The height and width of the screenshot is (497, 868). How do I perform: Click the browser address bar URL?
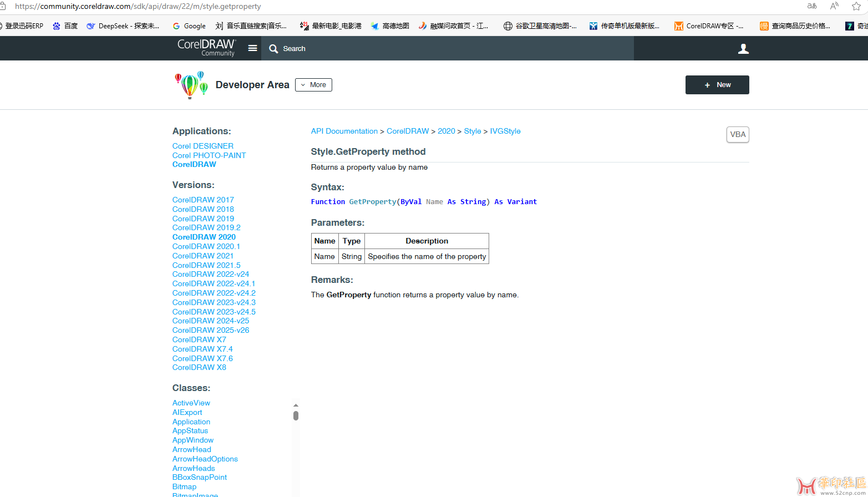pyautogui.click(x=138, y=6)
